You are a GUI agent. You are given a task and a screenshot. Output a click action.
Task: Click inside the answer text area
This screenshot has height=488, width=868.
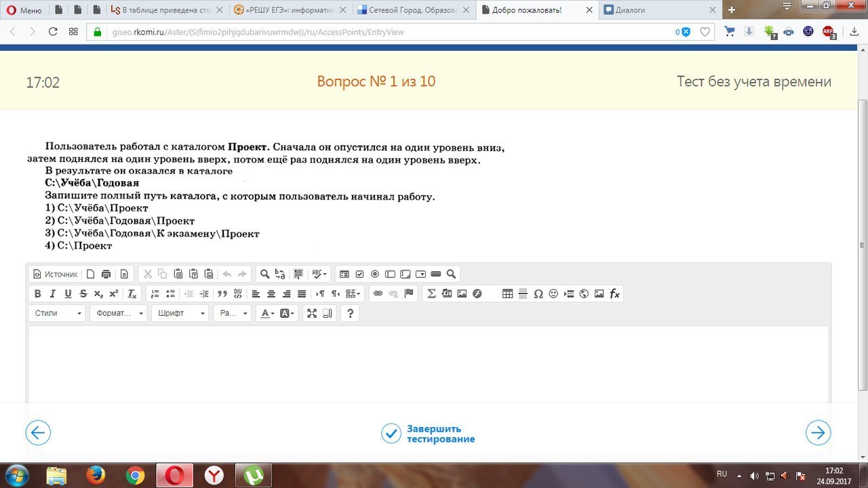(427, 363)
